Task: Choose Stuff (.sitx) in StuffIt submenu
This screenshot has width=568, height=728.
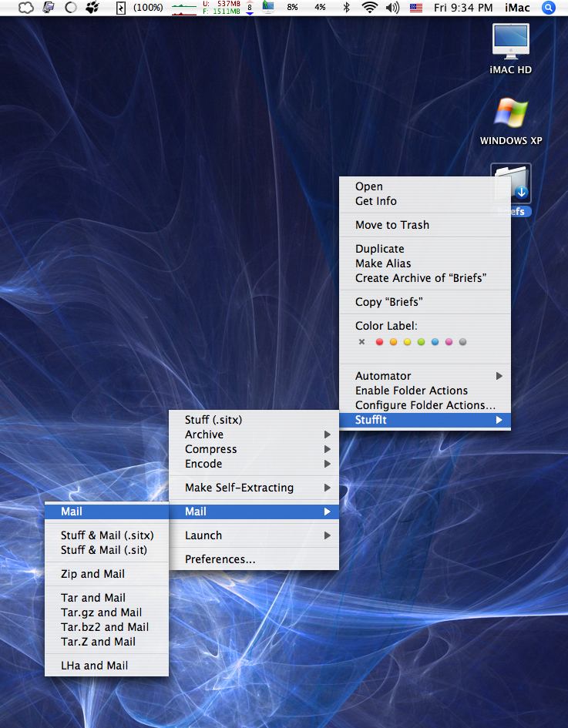Action: (x=254, y=420)
